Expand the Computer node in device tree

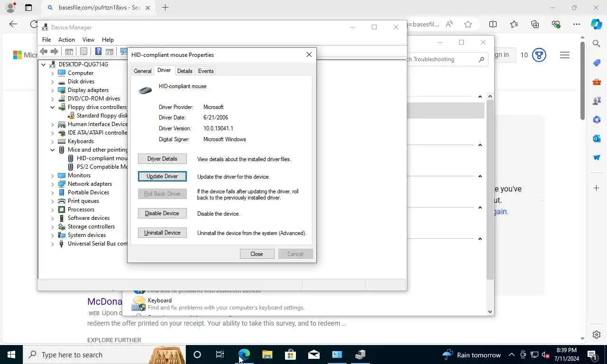(53, 73)
